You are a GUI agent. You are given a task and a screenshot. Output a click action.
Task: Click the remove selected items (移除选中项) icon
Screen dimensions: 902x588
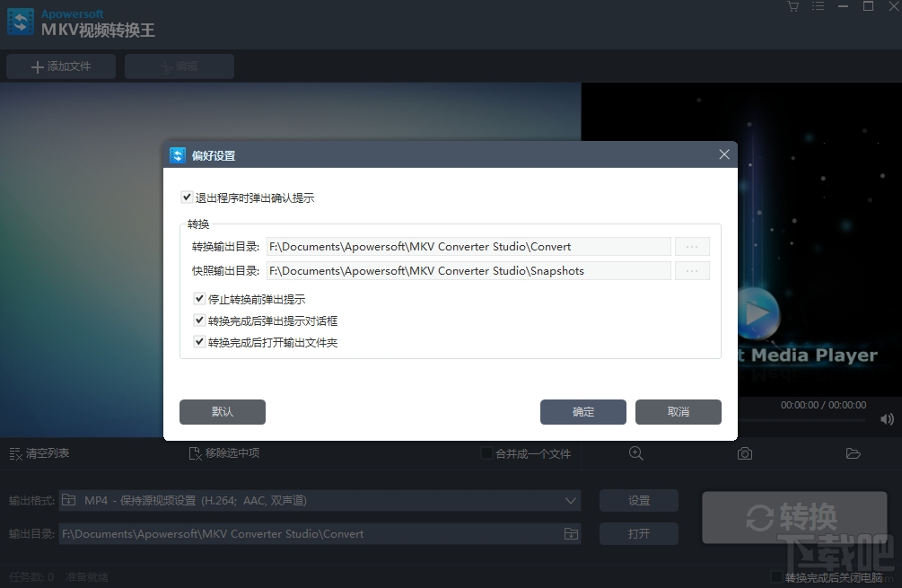point(193,453)
